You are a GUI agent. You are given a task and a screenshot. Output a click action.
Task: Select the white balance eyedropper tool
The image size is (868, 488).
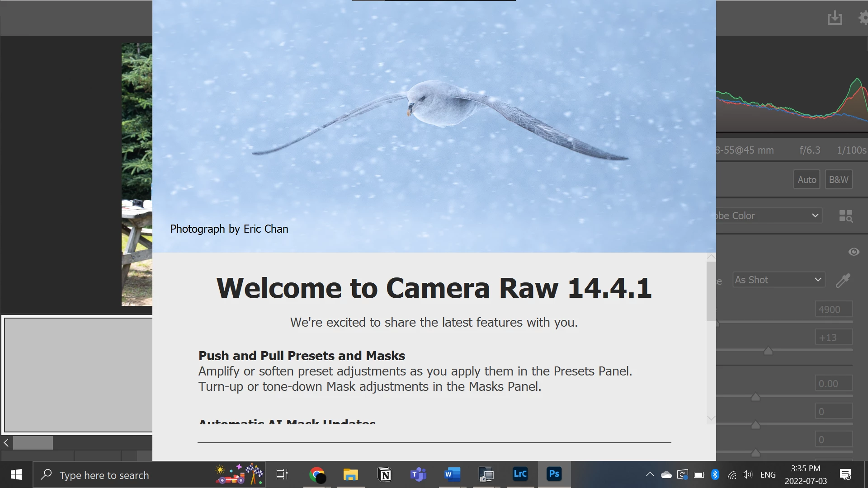[843, 280]
